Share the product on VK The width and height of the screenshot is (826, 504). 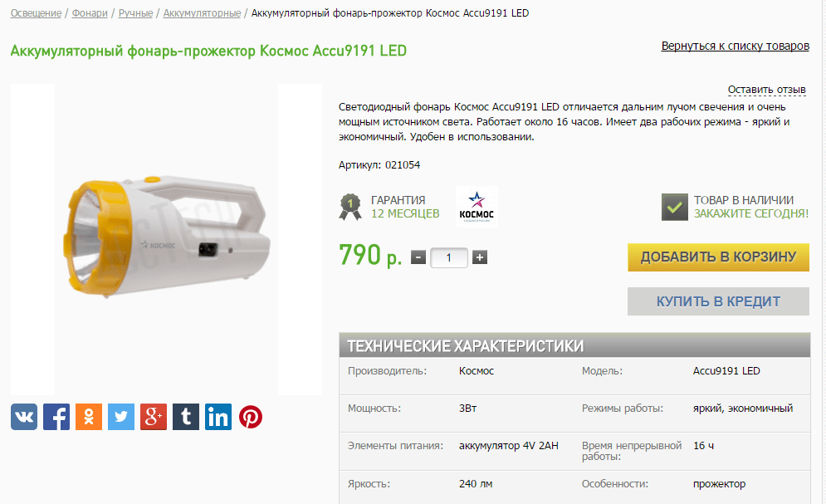click(24, 417)
